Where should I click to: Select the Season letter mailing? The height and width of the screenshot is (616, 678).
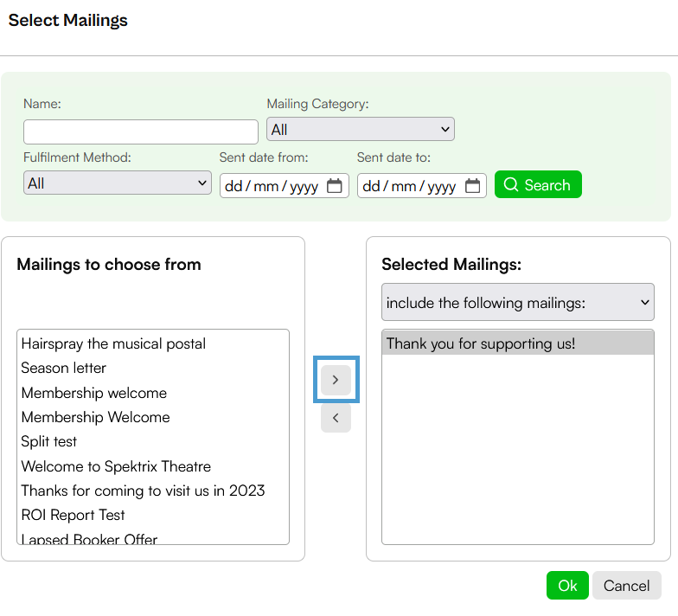click(x=152, y=368)
